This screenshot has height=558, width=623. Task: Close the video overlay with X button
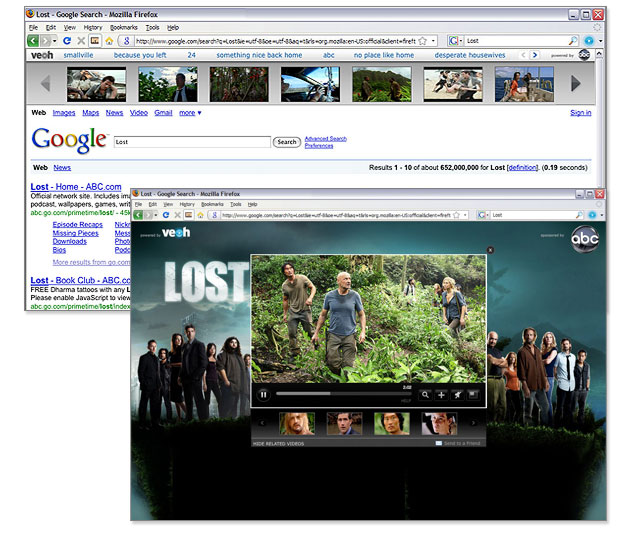point(490,250)
